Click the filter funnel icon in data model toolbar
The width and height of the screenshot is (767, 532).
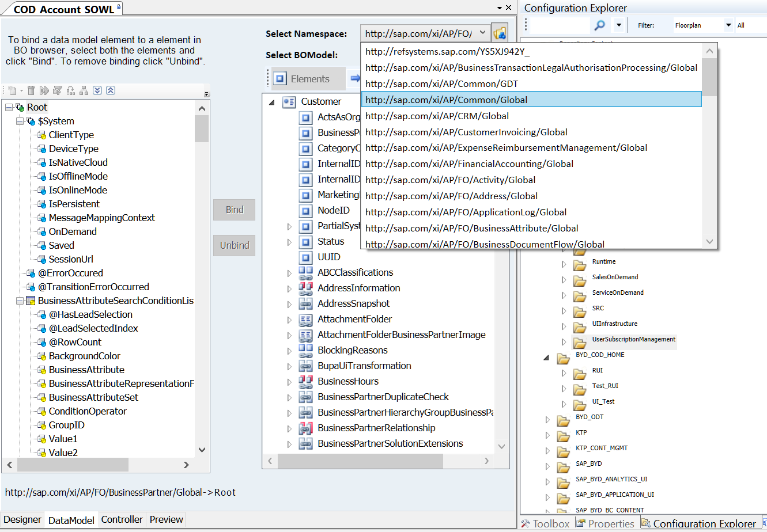click(58, 90)
